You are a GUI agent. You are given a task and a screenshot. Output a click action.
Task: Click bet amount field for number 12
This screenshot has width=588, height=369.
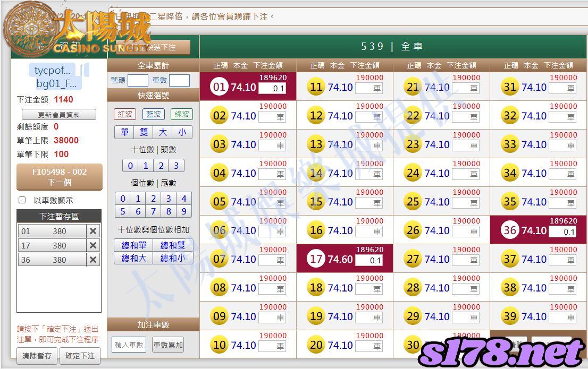369,117
